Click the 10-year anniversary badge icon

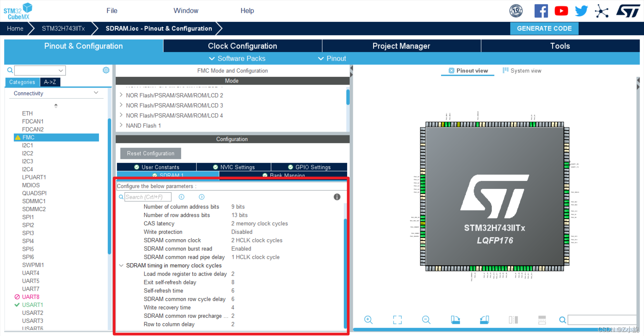click(516, 11)
